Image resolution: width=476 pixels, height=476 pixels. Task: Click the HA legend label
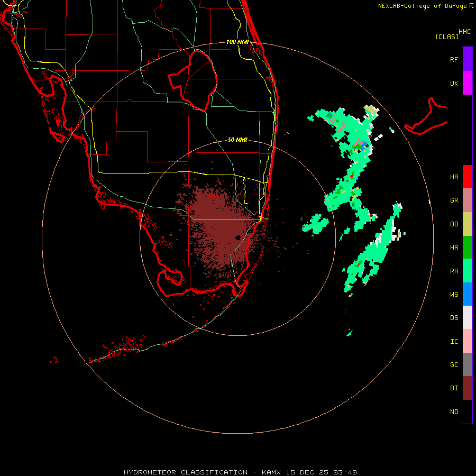454,177
